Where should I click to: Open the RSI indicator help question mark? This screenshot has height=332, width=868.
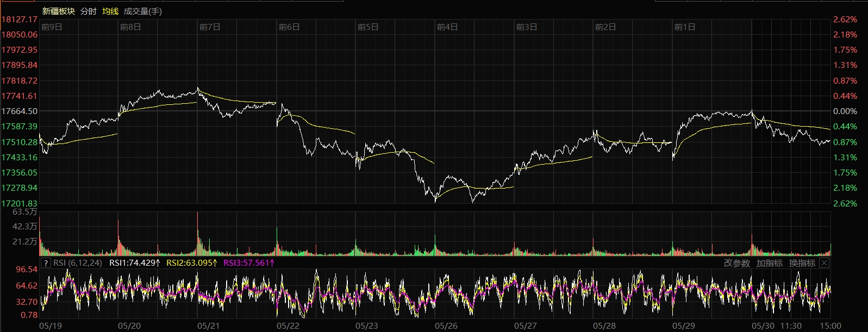tap(46, 263)
